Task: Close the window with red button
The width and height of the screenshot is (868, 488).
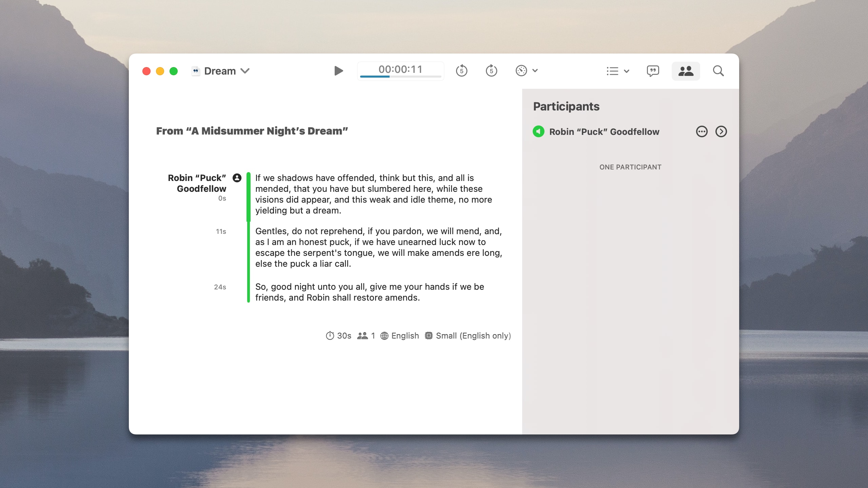Action: click(x=146, y=71)
